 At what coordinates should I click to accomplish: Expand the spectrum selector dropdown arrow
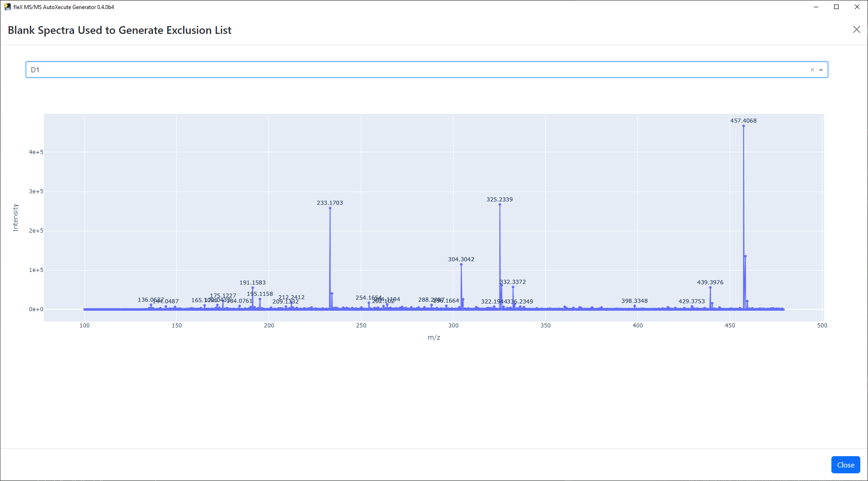[821, 70]
